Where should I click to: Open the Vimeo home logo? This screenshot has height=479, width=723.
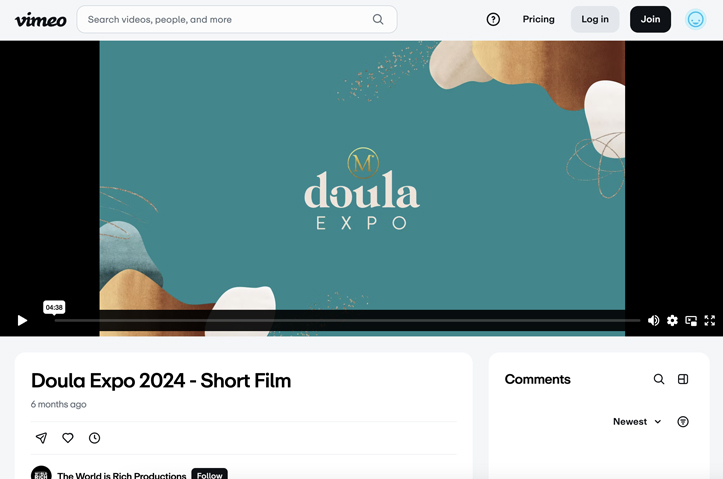(41, 19)
